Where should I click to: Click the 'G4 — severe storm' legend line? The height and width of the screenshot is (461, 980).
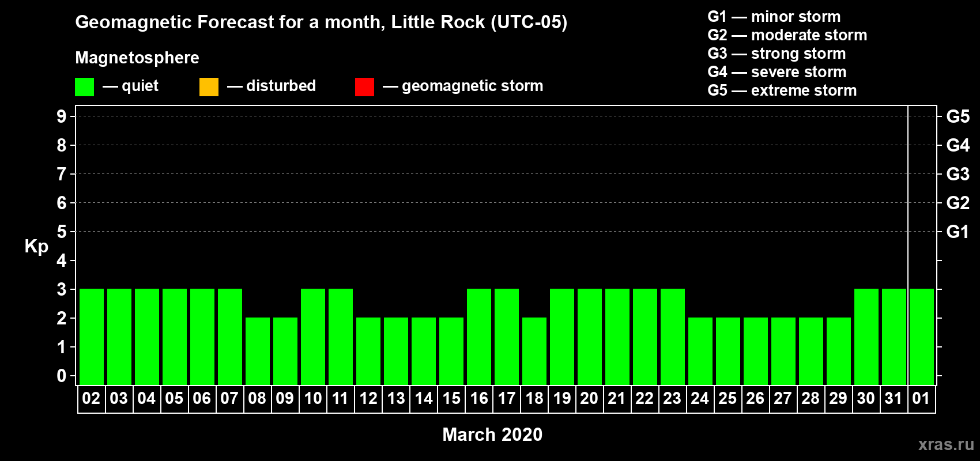click(x=777, y=72)
